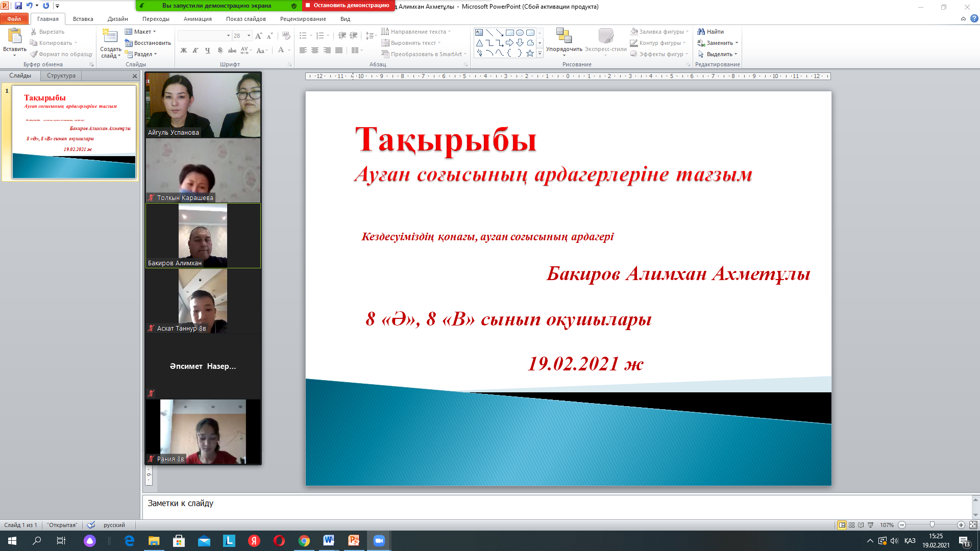The image size is (980, 551).
Task: Expand the Макет layout dropdown
Action: click(x=154, y=32)
